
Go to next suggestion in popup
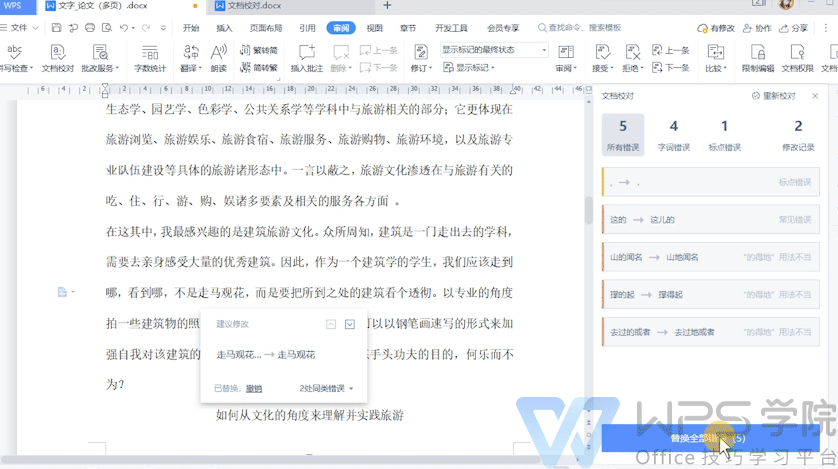[350, 324]
